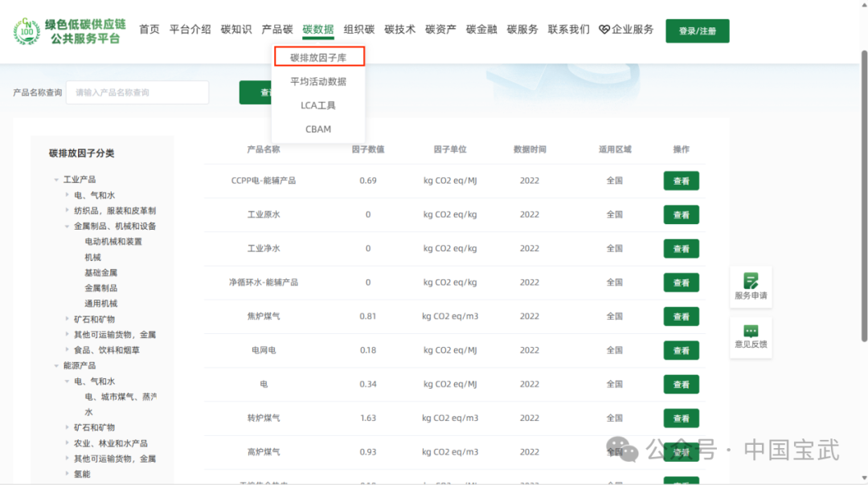Select 电、城市煤气、蒸汽 tree item
Screen dimensions: 868x485
coord(121,397)
